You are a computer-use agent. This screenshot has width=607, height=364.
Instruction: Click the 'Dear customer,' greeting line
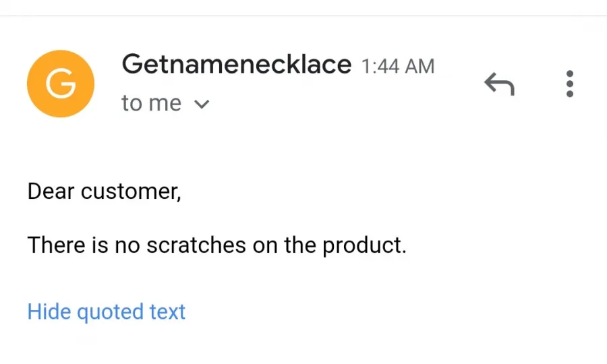click(104, 191)
